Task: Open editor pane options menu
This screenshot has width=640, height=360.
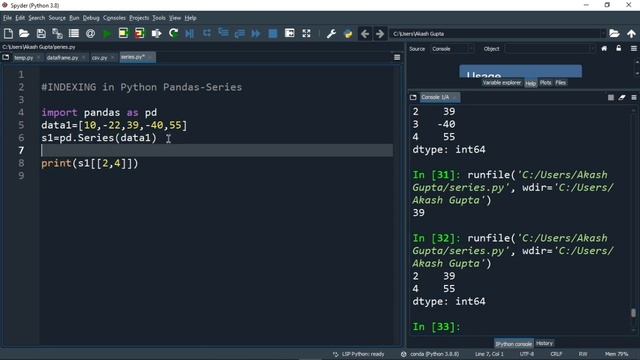Action: [x=397, y=58]
